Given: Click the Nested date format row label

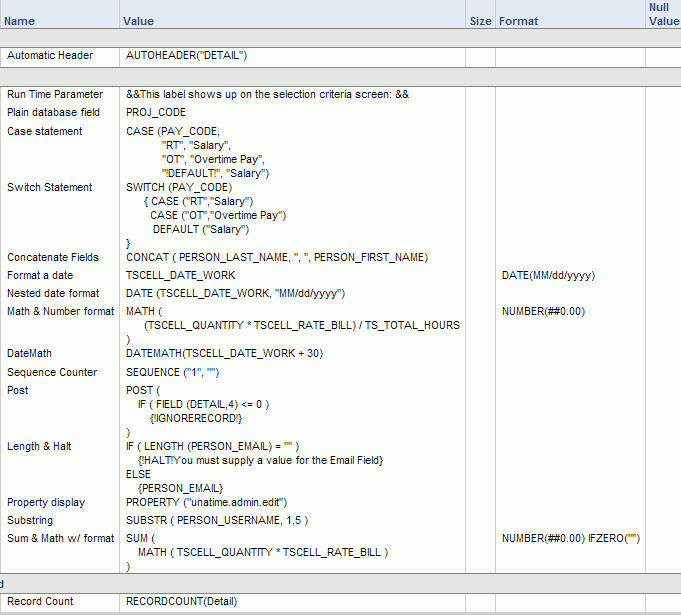Looking at the screenshot, I should 53,293.
